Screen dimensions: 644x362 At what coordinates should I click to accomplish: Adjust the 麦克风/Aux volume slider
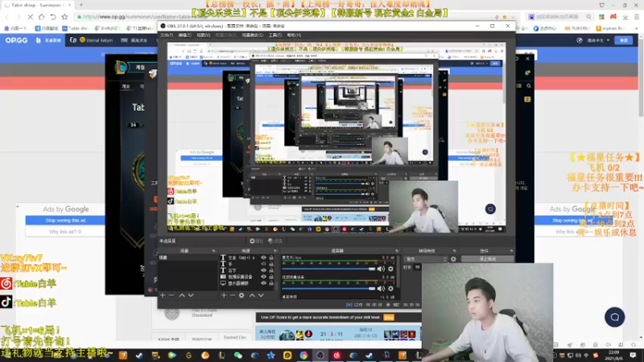click(329, 269)
